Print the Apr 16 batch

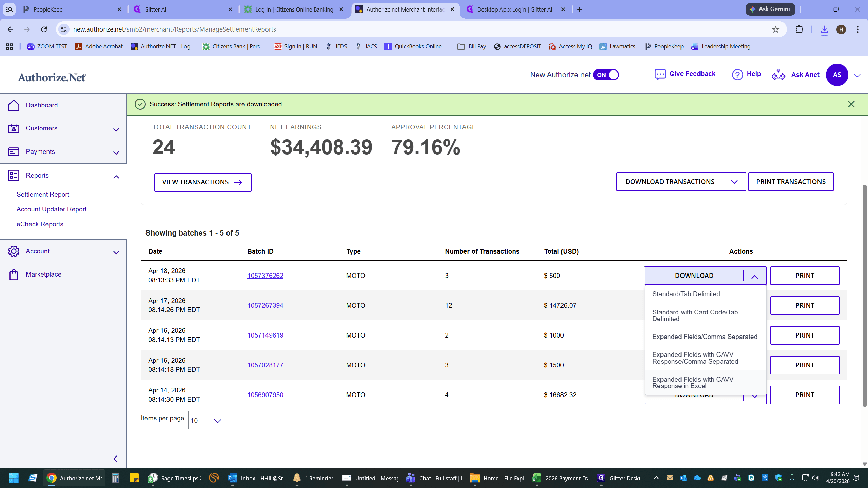coord(805,335)
